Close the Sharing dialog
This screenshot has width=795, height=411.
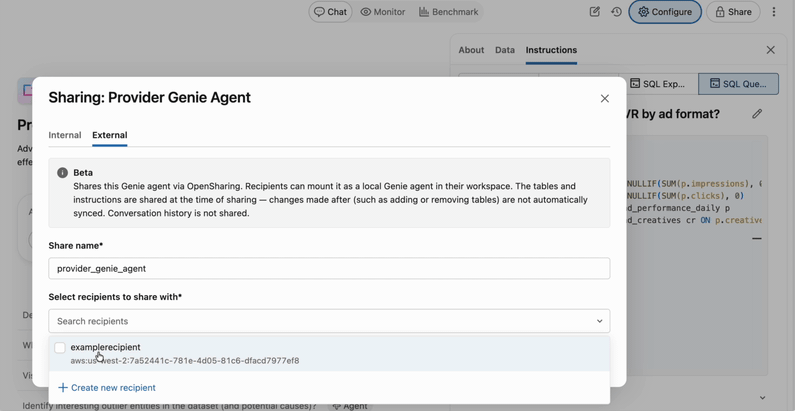coord(604,98)
